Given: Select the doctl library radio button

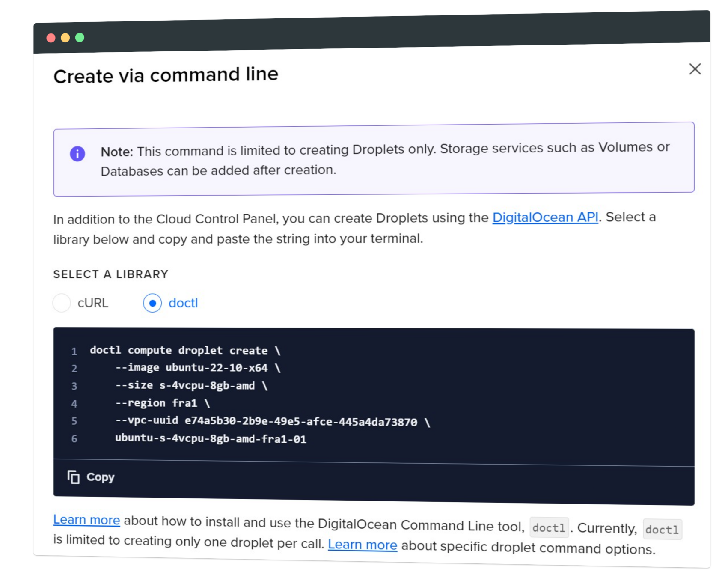Looking at the screenshot, I should coord(152,303).
